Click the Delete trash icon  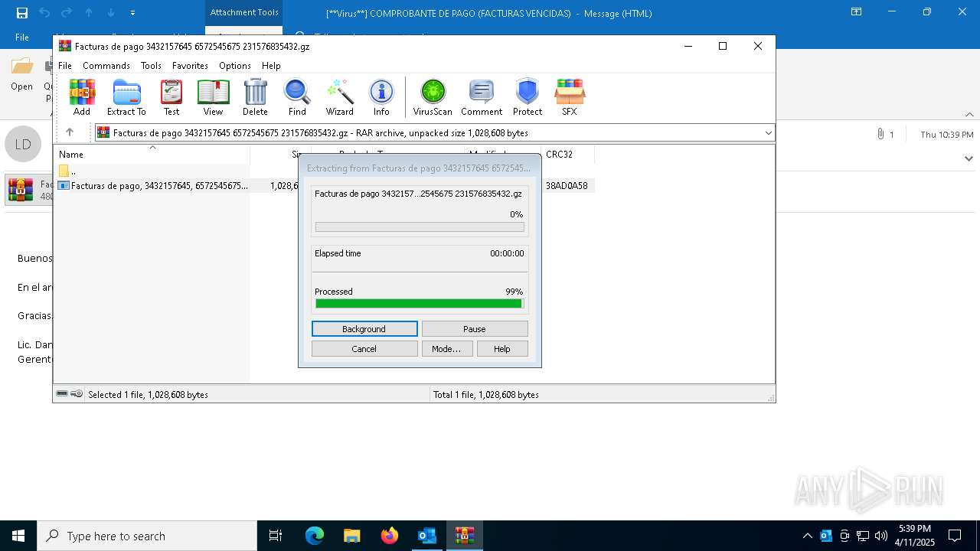pos(255,97)
